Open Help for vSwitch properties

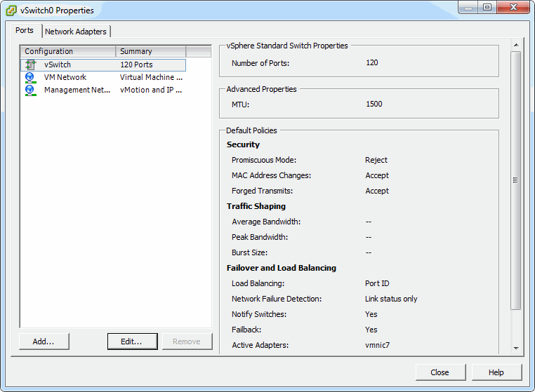tap(496, 372)
